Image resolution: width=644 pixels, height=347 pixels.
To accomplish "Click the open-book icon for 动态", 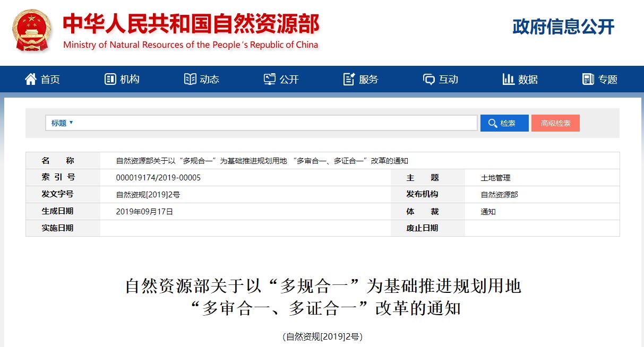I will click(x=190, y=79).
